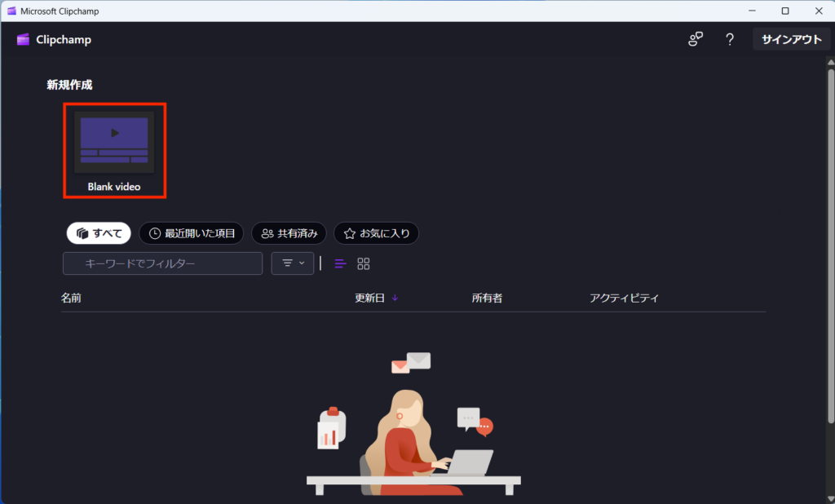Create a new Blank video
835x504 pixels.
tap(114, 149)
